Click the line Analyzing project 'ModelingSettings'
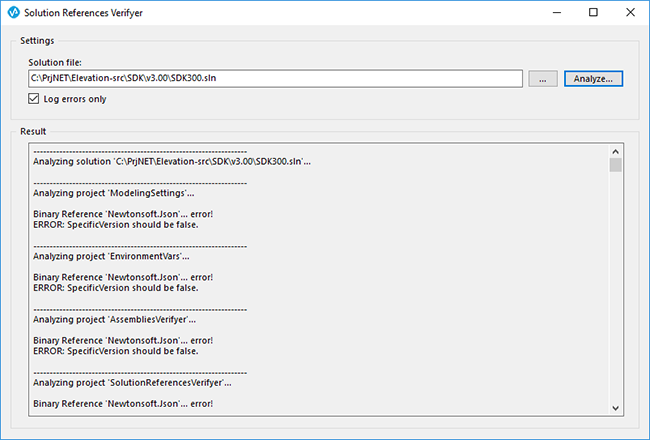650x440 pixels. click(x=114, y=193)
